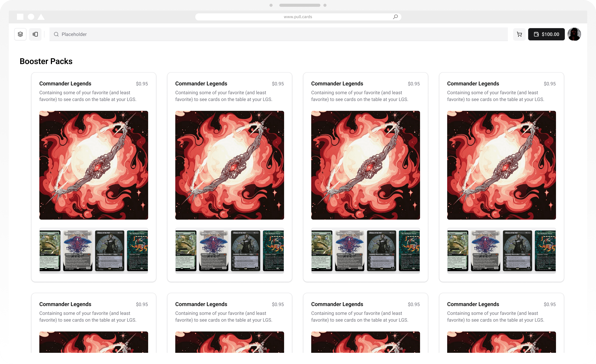Viewport: 596px width, 364px height.
Task: Select the flame artwork of first bottom-row pack
Action: click(x=94, y=342)
